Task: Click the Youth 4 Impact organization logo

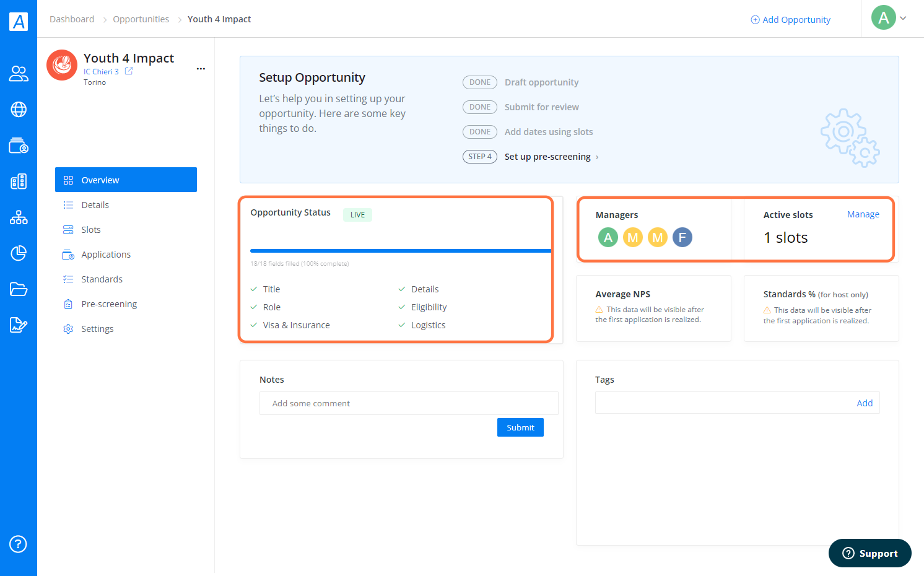Action: 62,65
